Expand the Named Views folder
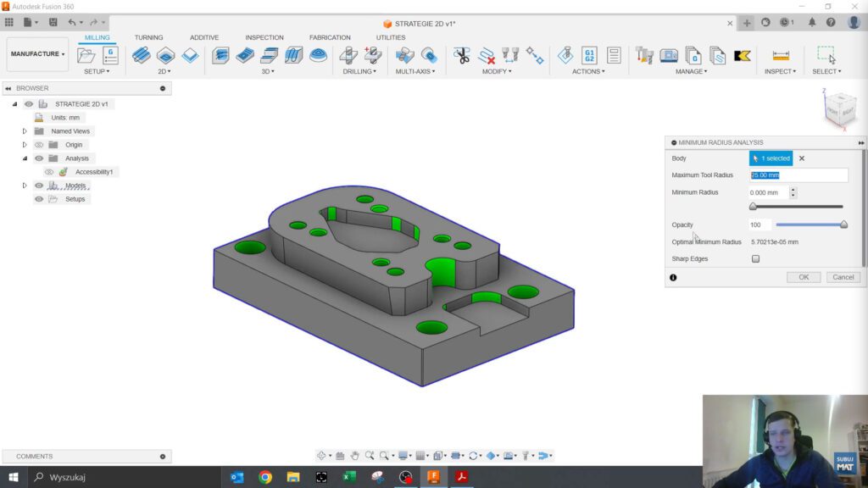Screen dimensions: 868x488 [25, 130]
